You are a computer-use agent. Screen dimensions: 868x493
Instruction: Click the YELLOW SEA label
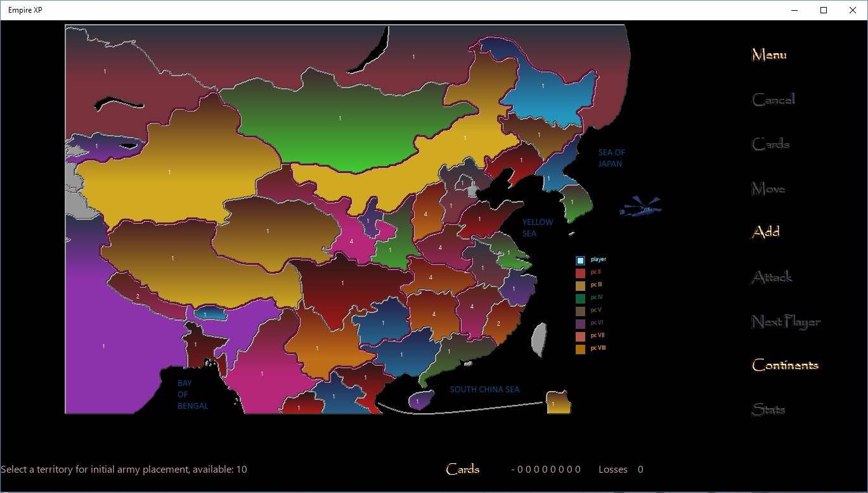click(x=538, y=228)
